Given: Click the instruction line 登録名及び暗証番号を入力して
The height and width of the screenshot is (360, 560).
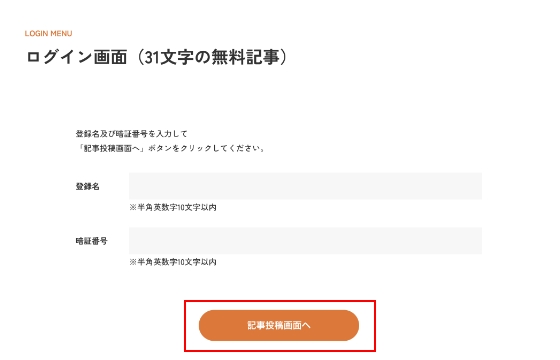Looking at the screenshot, I should point(131,134).
